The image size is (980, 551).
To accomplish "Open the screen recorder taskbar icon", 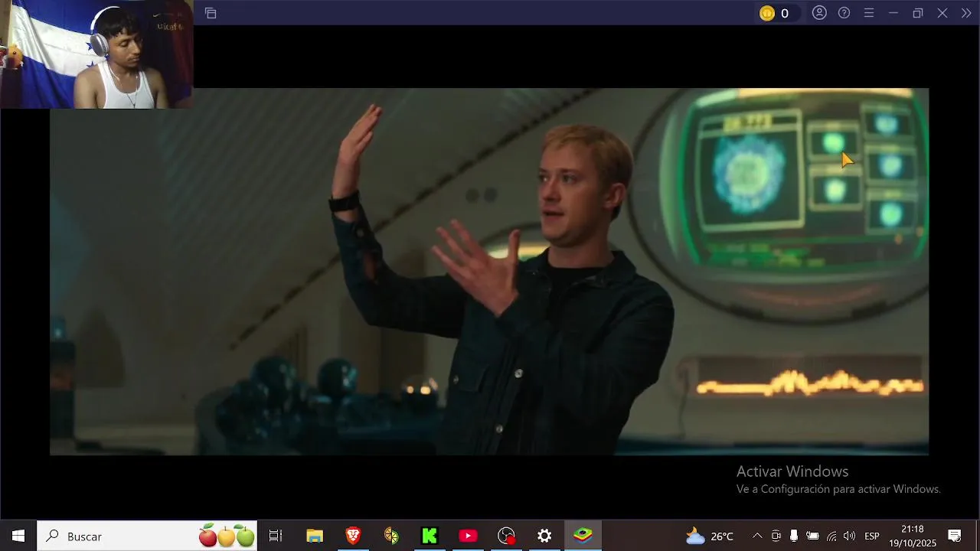I will click(x=506, y=536).
